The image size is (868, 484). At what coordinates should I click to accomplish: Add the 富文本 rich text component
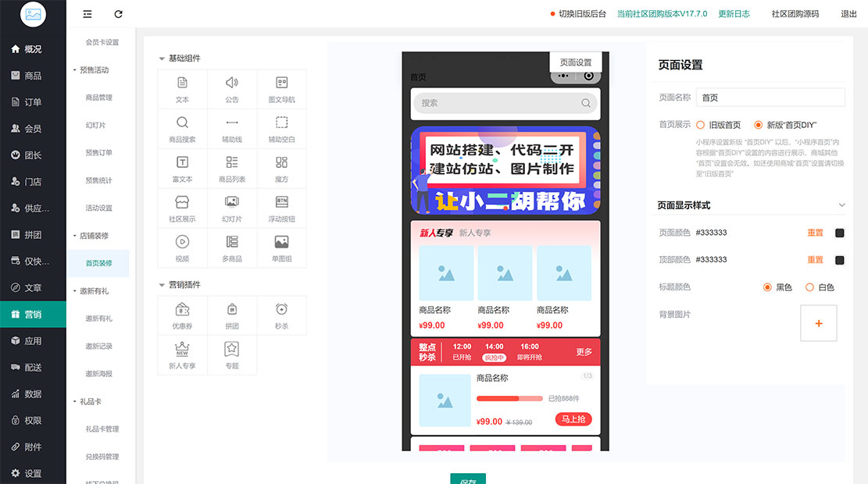(182, 169)
